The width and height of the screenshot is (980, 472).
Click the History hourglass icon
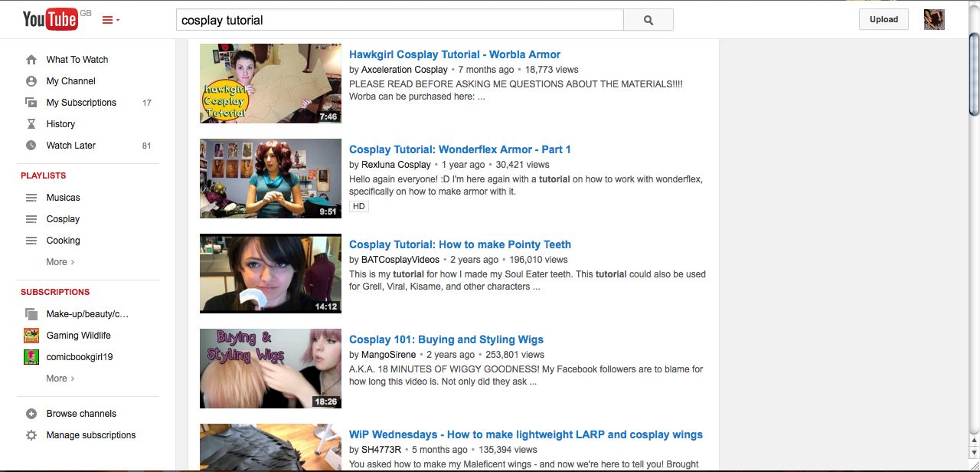31,124
